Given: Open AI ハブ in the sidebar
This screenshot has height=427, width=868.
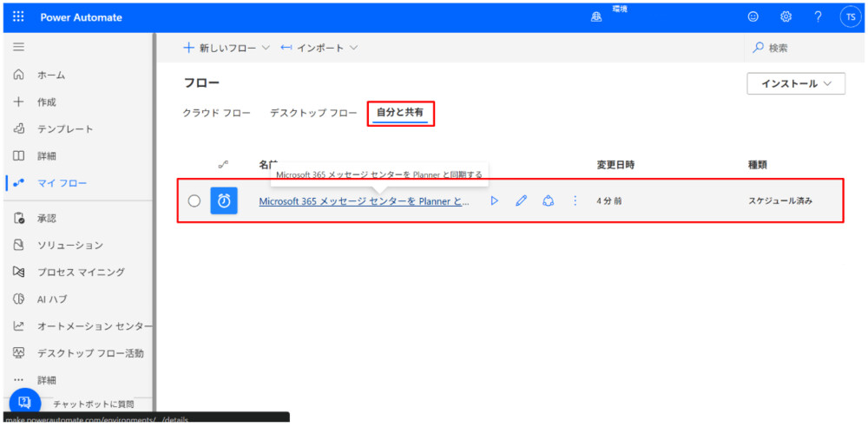Looking at the screenshot, I should point(52,299).
